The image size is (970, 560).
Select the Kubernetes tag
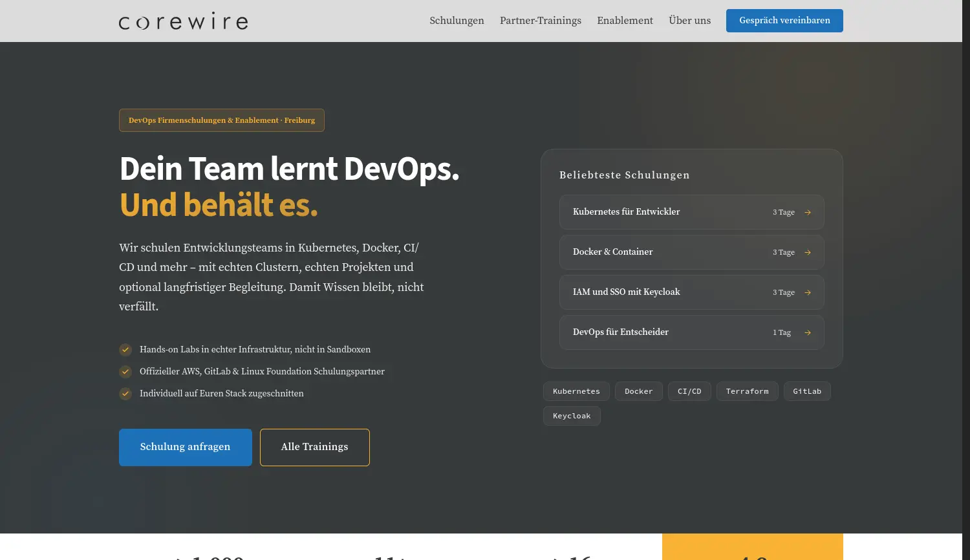click(576, 391)
